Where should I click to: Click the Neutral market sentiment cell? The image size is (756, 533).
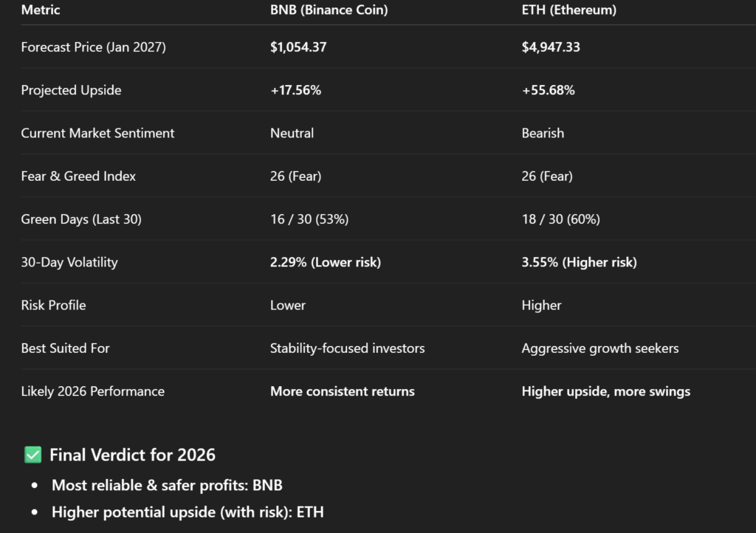292,133
